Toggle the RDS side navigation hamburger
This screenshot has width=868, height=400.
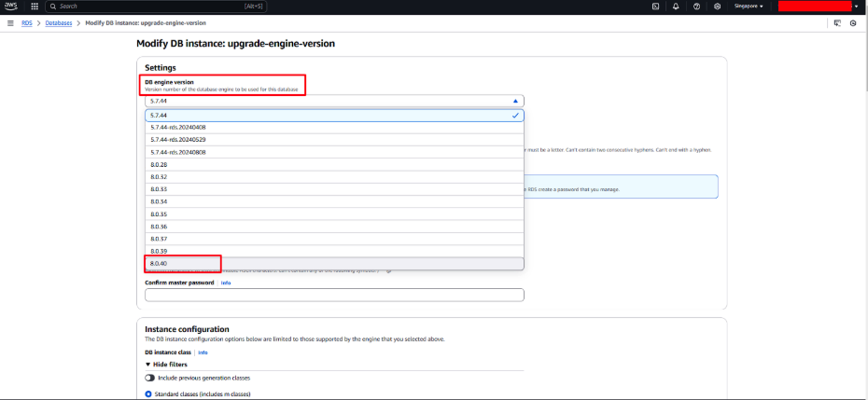[10, 23]
